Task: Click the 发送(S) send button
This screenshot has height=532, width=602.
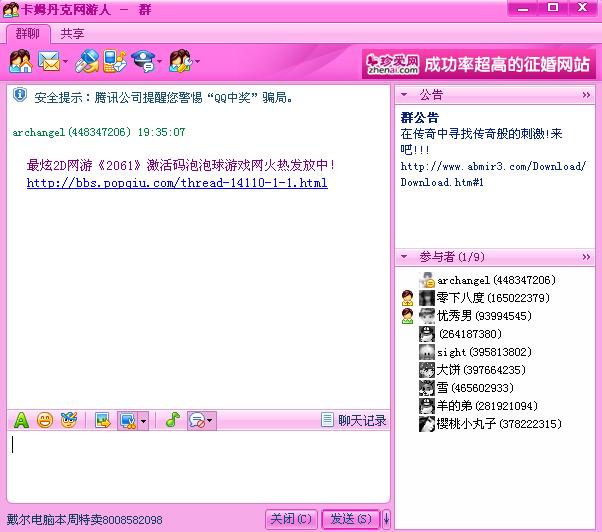Action: click(351, 519)
